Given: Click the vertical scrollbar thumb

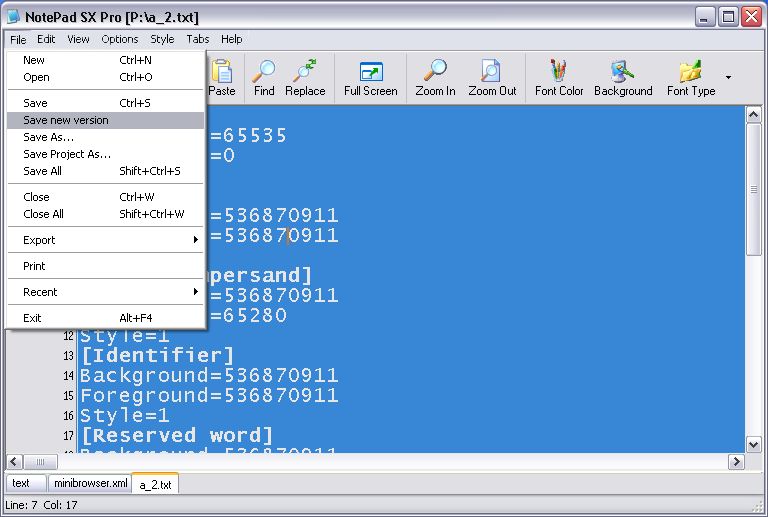Looking at the screenshot, I should [753, 189].
